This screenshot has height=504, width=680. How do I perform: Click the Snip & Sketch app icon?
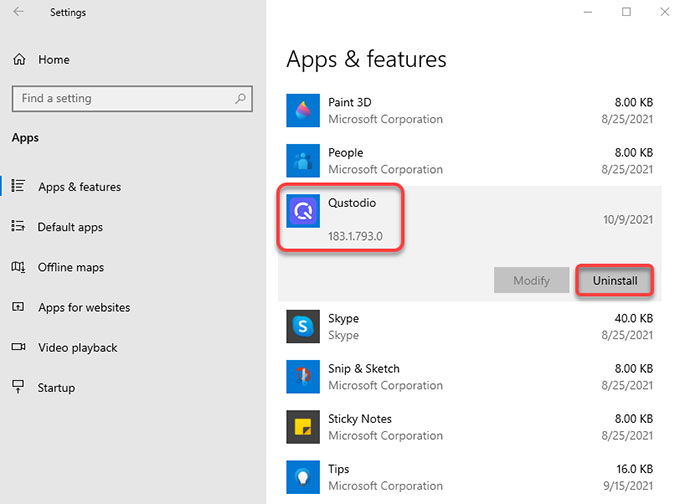(x=303, y=377)
